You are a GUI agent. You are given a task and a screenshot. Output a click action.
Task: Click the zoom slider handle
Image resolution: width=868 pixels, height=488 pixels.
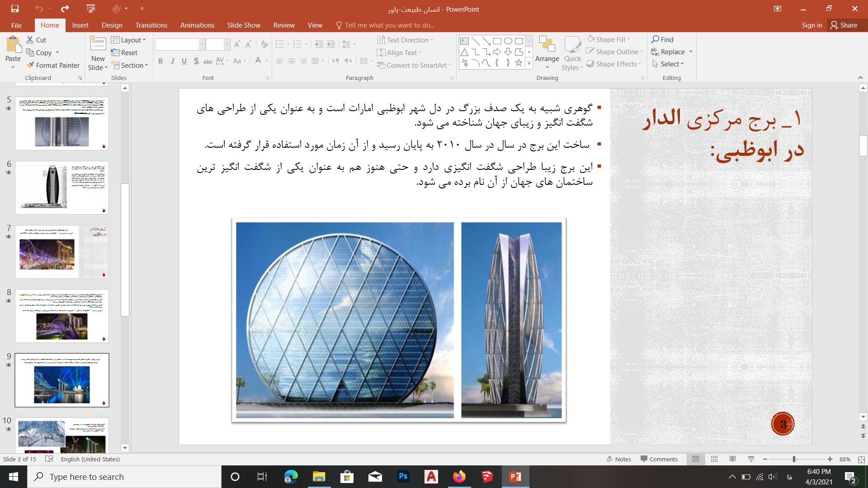(x=794, y=459)
